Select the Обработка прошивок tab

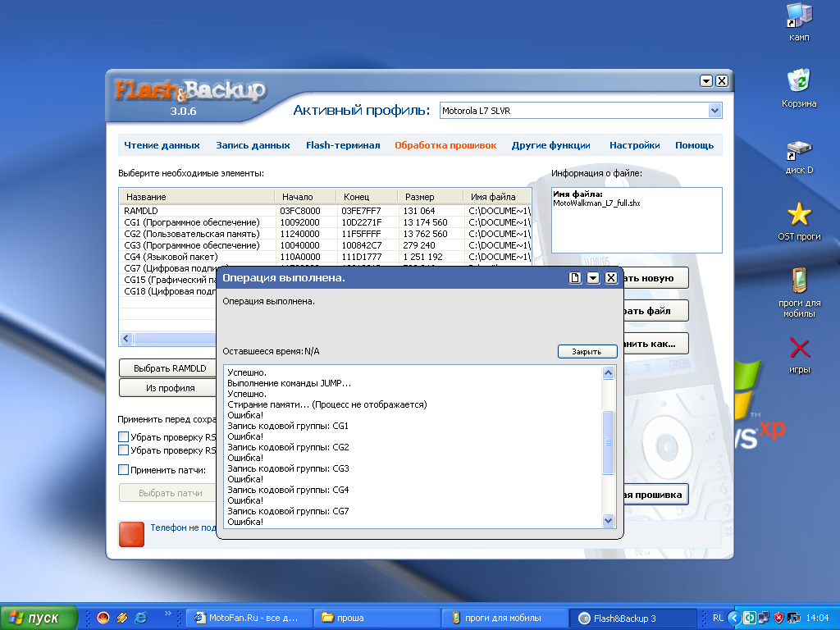coord(445,145)
